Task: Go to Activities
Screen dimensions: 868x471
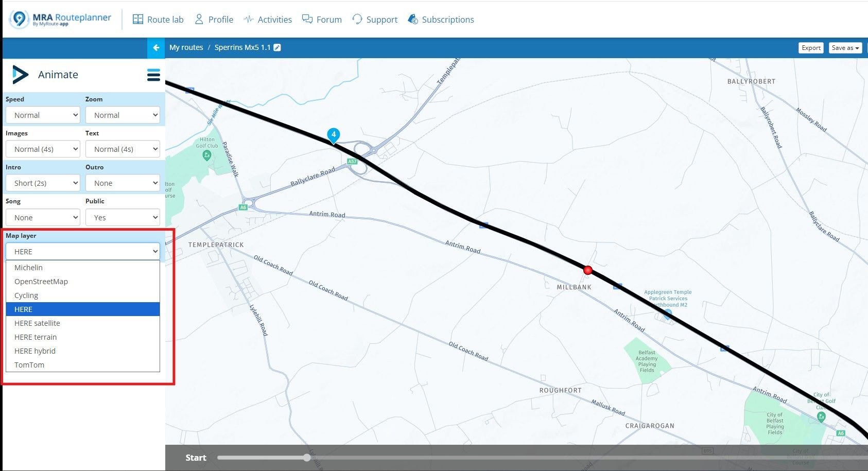Action: click(268, 20)
